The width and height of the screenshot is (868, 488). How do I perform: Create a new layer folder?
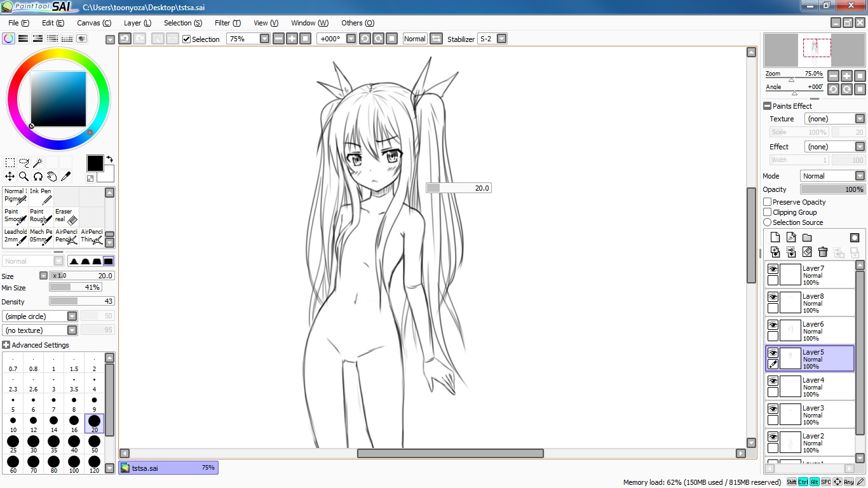[807, 238]
